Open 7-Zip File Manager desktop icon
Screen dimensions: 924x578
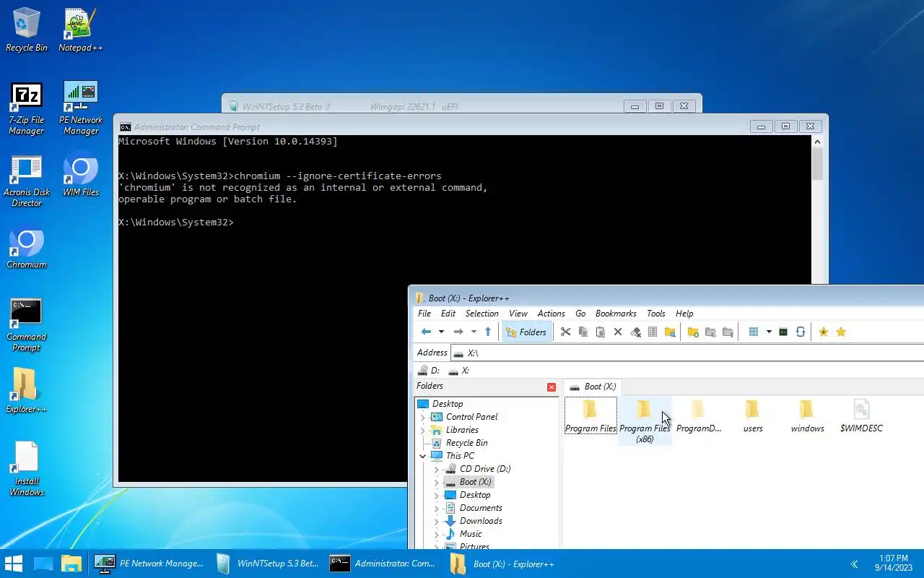click(27, 108)
